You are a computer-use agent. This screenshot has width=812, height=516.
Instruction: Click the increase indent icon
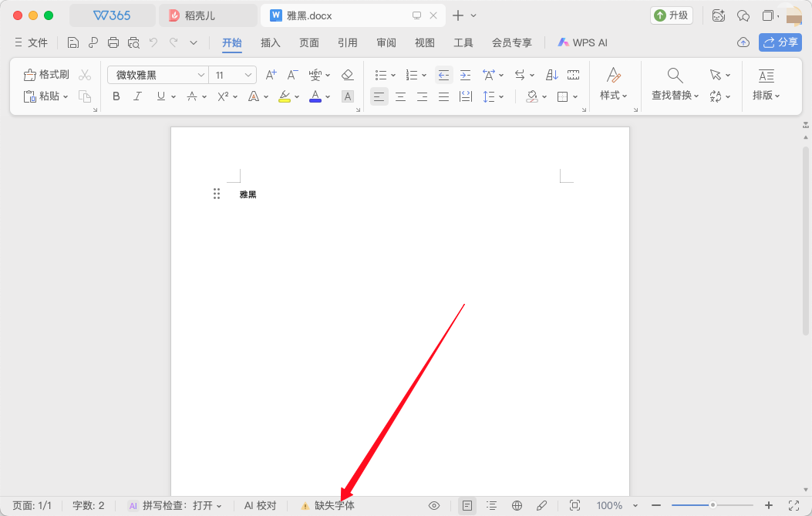tap(465, 75)
